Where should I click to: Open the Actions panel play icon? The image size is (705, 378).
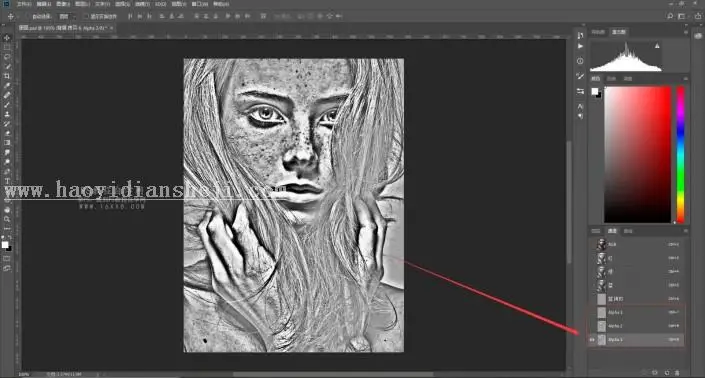pyautogui.click(x=580, y=46)
